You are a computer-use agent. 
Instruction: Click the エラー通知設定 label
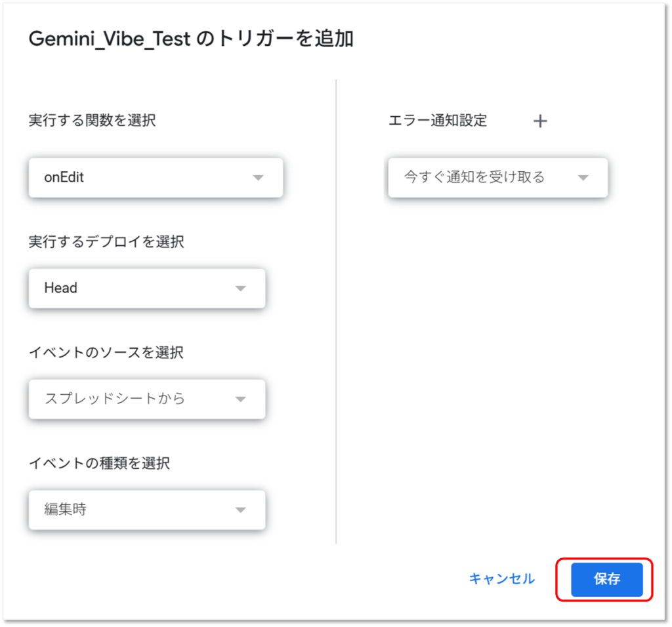(x=438, y=121)
